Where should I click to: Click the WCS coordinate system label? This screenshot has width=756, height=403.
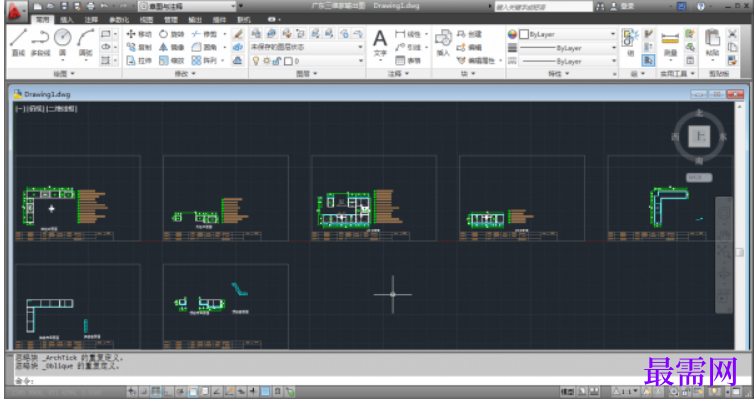coord(699,177)
